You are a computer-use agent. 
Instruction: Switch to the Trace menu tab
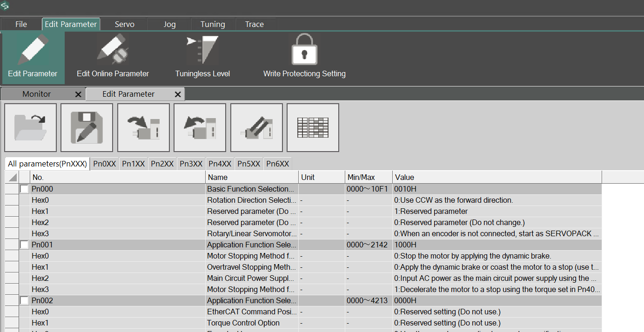click(255, 24)
